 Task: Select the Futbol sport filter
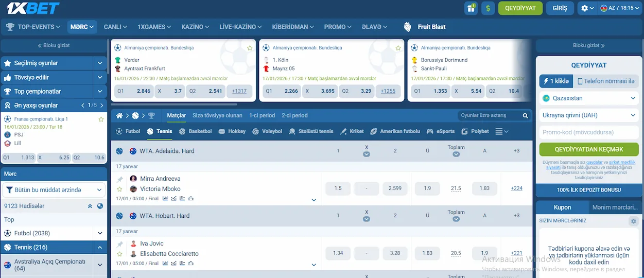pyautogui.click(x=128, y=131)
